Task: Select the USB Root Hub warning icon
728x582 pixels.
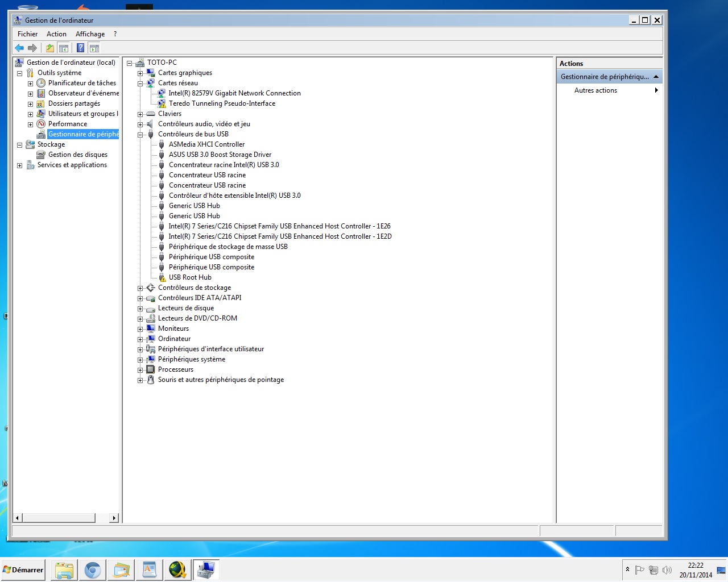Action: point(162,277)
